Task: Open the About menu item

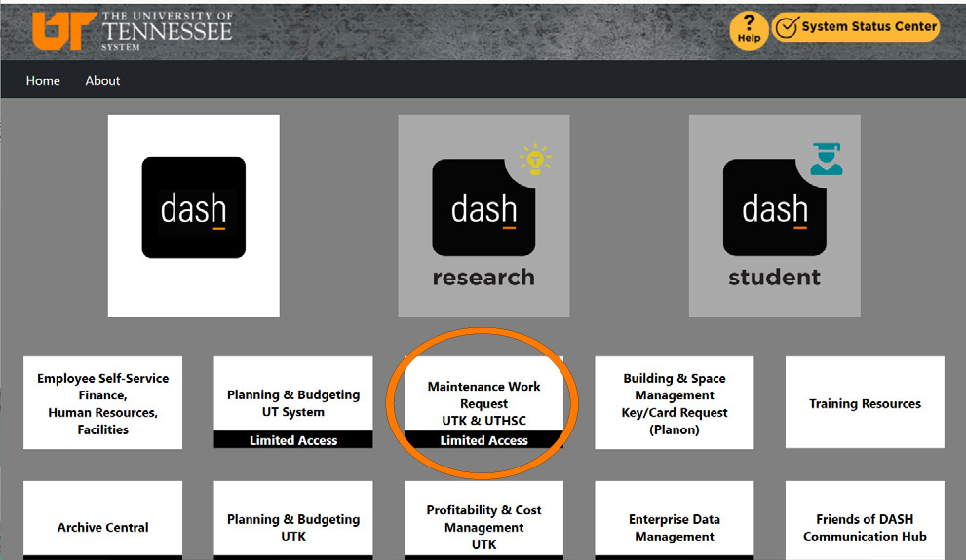Action: point(102,81)
